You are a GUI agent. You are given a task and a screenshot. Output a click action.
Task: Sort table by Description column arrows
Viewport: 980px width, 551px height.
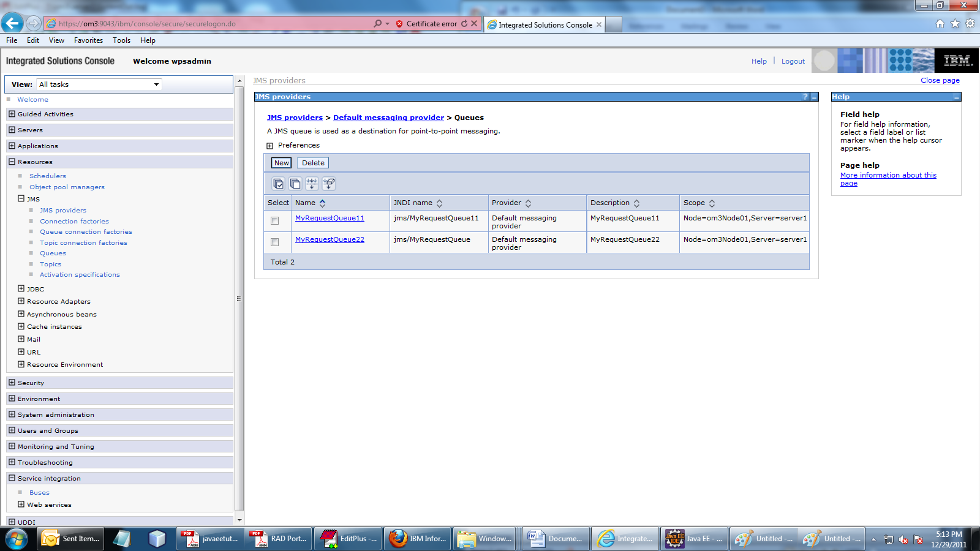click(x=636, y=203)
